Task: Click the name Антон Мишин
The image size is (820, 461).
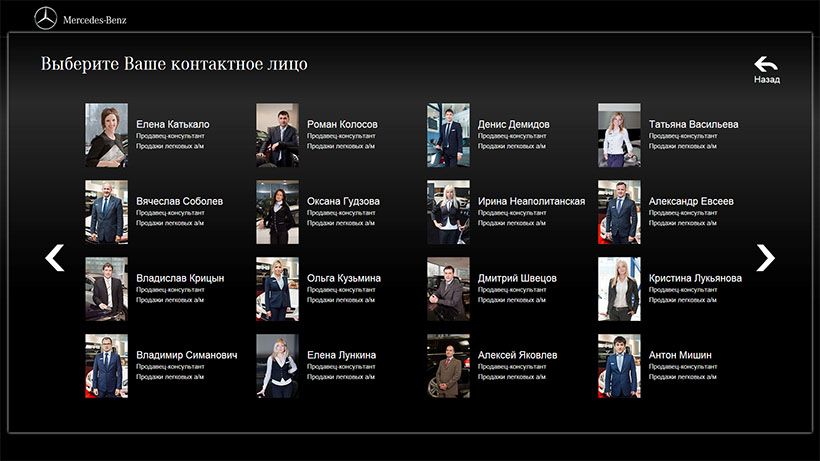Action: pos(680,355)
